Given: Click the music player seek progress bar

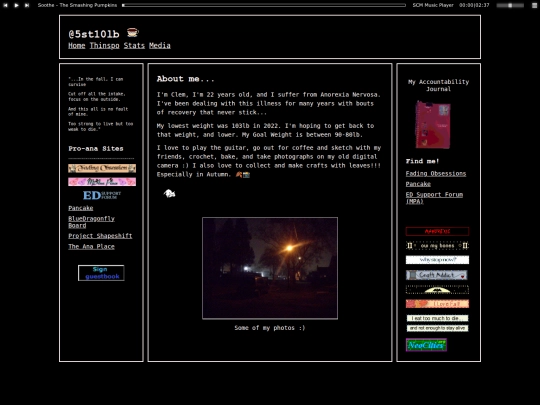Looking at the screenshot, I should [264, 5].
